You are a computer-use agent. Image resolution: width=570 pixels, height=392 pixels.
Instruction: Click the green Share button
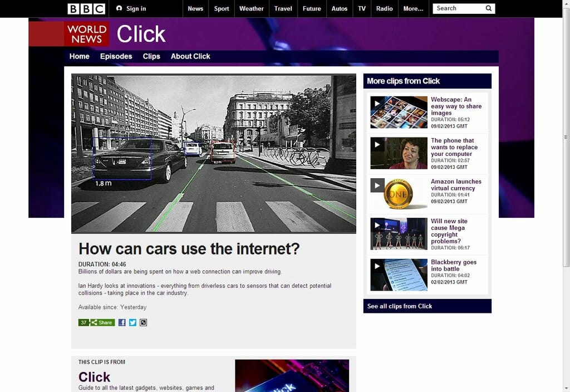[102, 322]
